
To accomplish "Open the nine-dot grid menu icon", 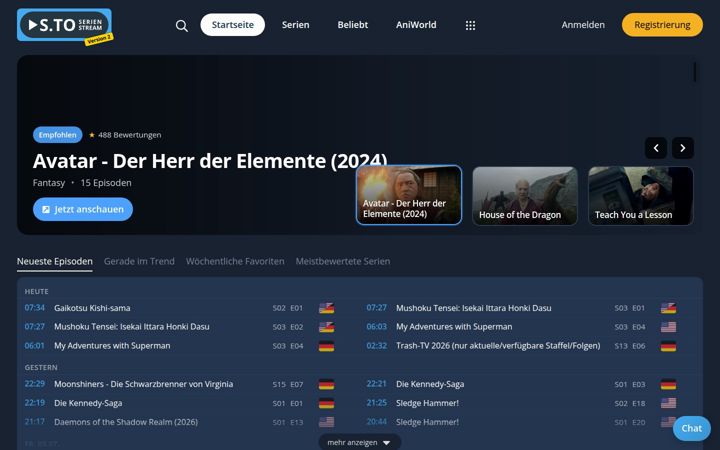I will (x=470, y=25).
